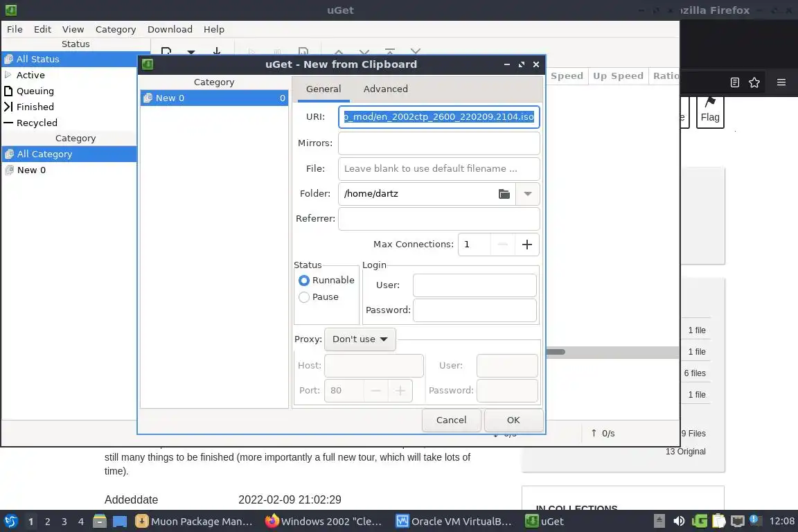Open the View menu
This screenshot has width=798, height=532.
[73, 30]
